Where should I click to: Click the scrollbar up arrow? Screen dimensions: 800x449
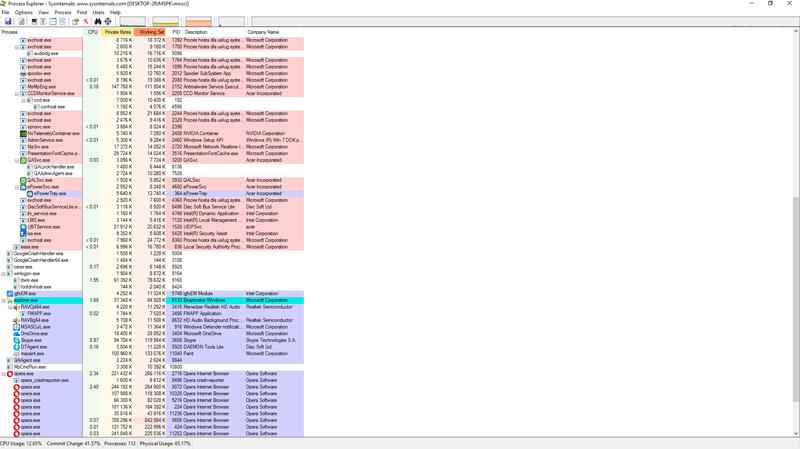796,32
